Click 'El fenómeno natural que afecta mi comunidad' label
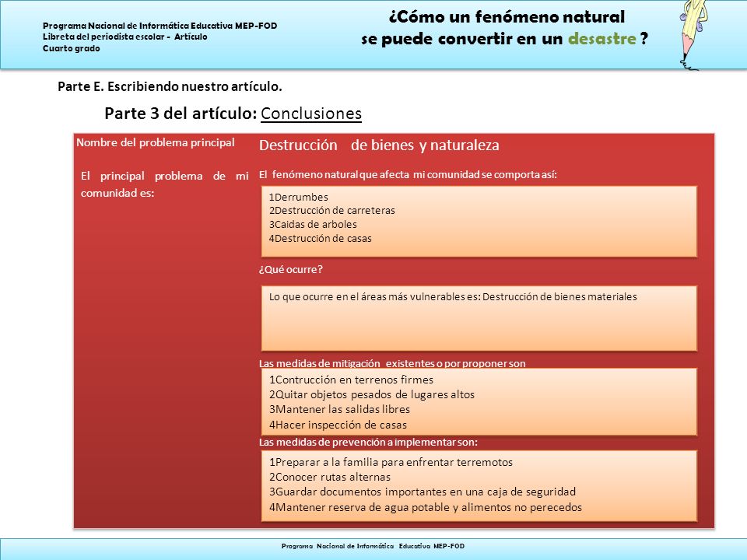The image size is (747, 560). pyautogui.click(x=408, y=174)
